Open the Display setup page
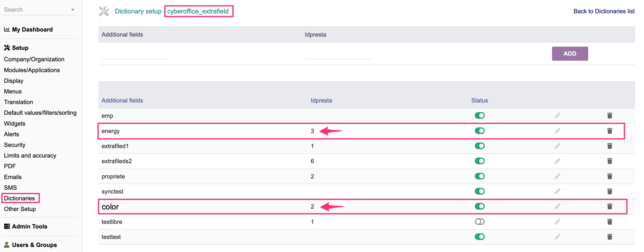Screen dimensions: 644x252 14,81
